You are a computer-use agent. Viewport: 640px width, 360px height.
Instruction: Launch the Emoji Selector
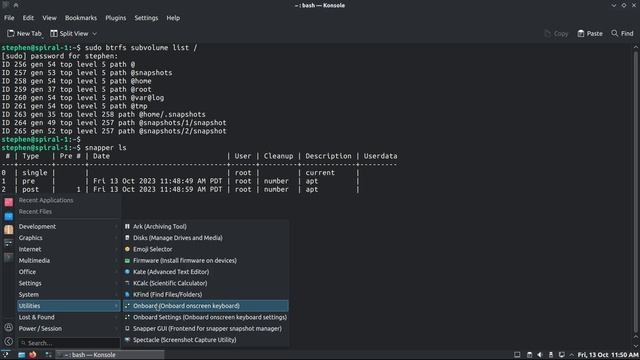[205, 249]
